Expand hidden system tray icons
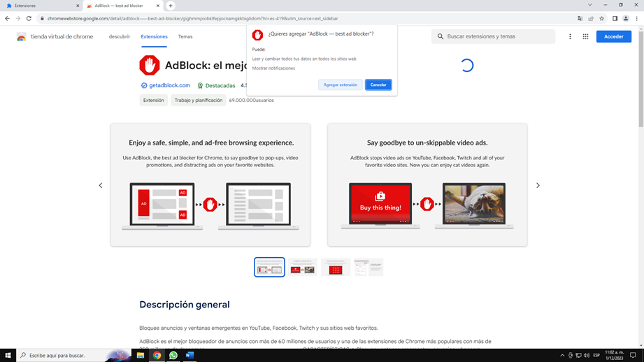Viewport: 644px width, 362px height. click(x=562, y=356)
